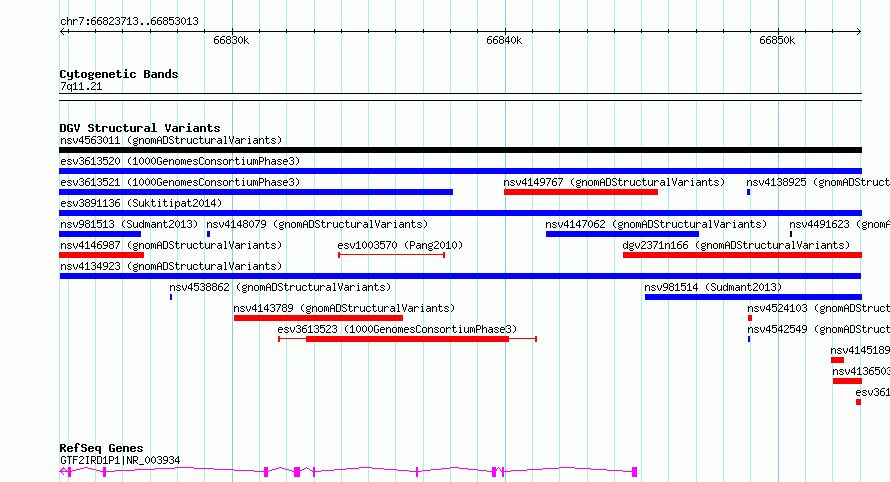Select the esv1003570 Pang2010 thin red line

coord(392,255)
